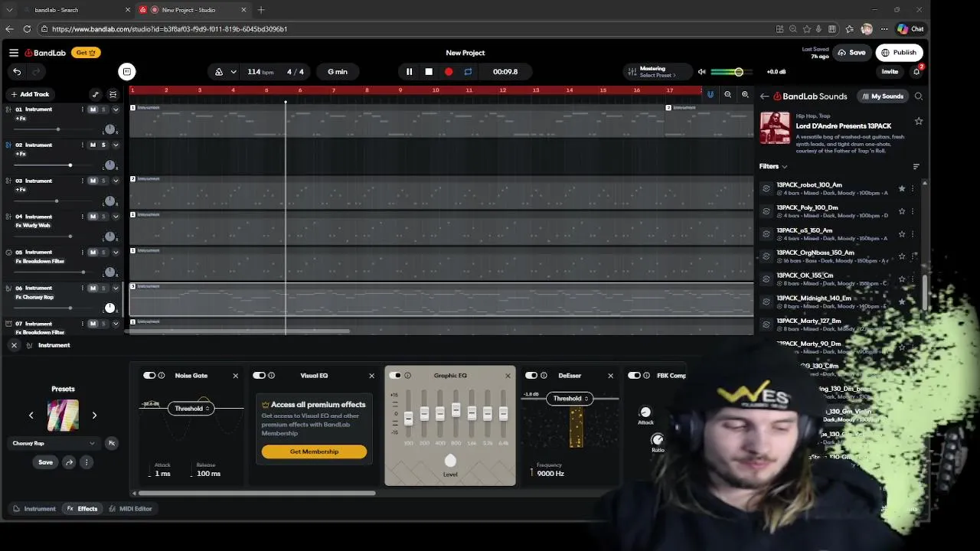Viewport: 980px width, 551px height.
Task: Toggle the Graphic EQ power switch
Action: (x=395, y=376)
